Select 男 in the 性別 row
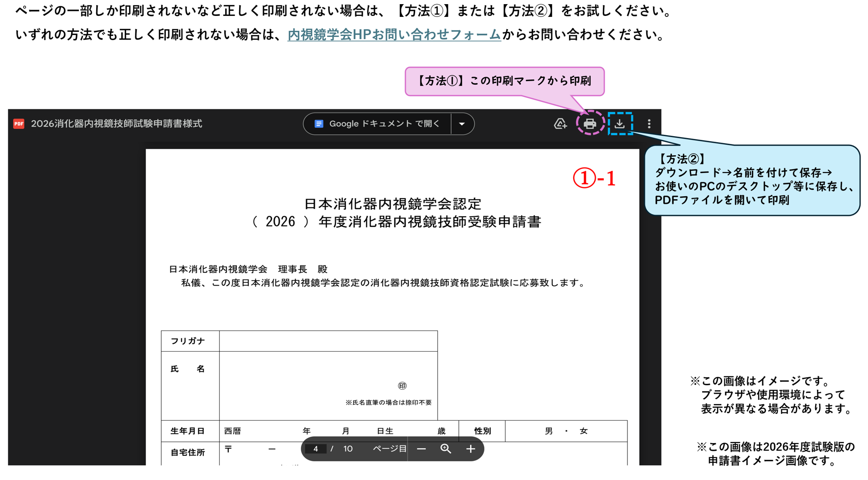Image resolution: width=868 pixels, height=480 pixels. [x=549, y=431]
